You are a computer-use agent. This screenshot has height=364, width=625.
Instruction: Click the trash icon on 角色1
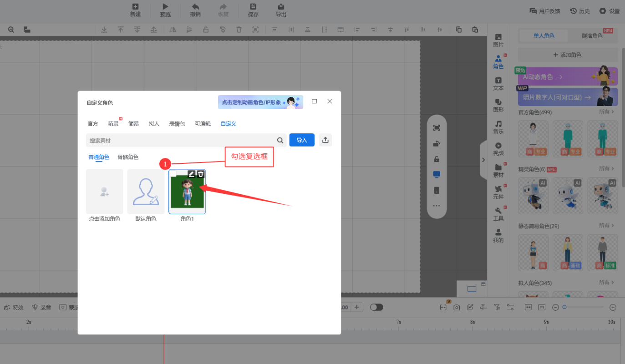tap(201, 174)
